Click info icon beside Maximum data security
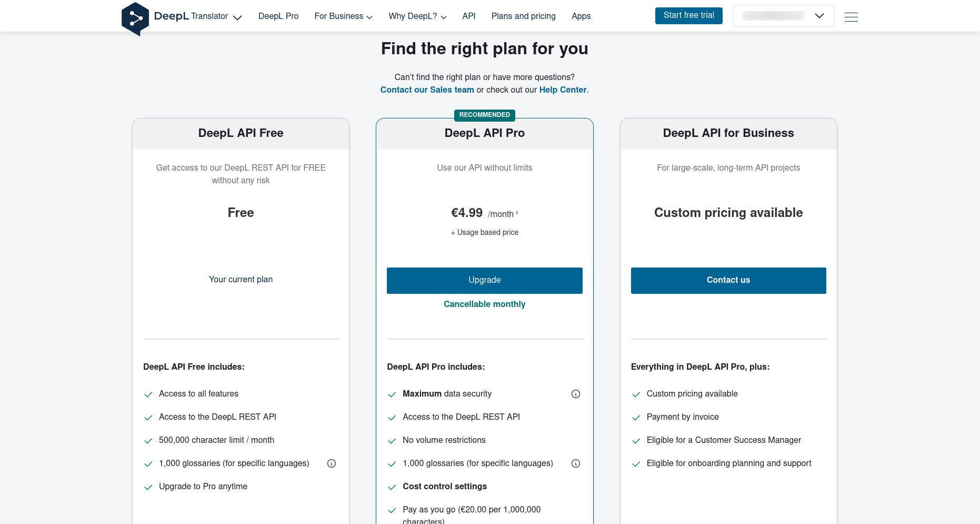Screen dimensions: 980x524 576,394
